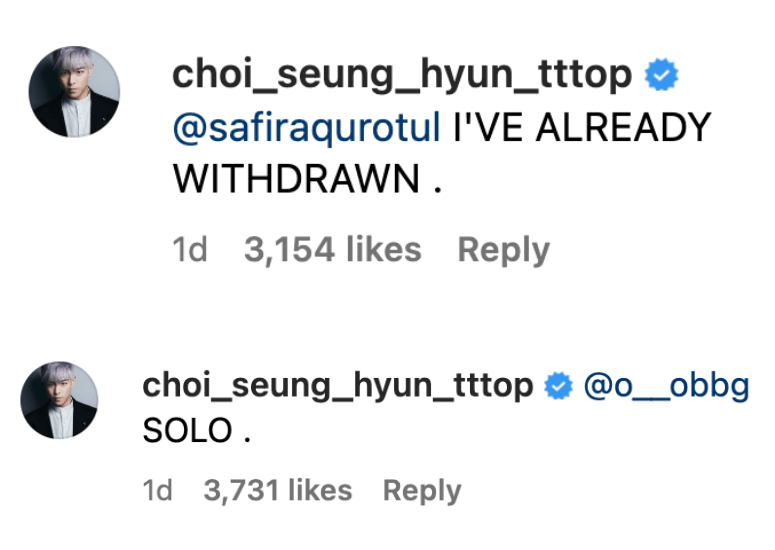Reply to the WITHDRAWN comment

coord(503,250)
